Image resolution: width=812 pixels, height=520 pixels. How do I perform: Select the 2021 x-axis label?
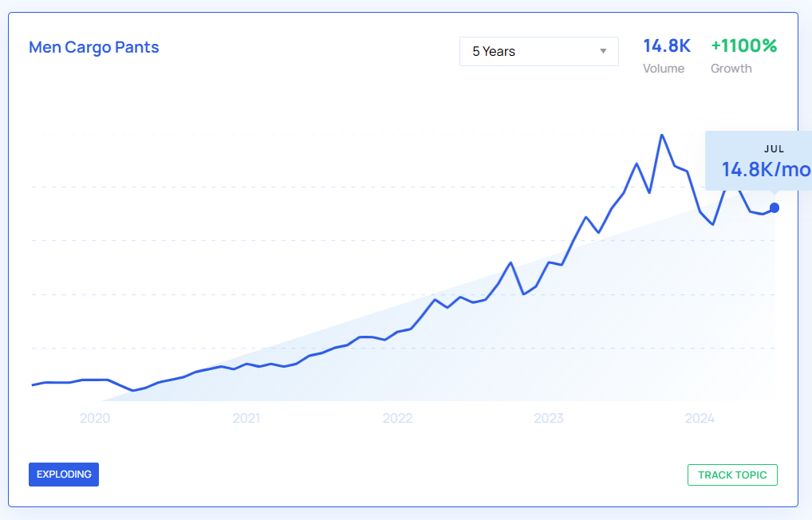click(x=246, y=418)
